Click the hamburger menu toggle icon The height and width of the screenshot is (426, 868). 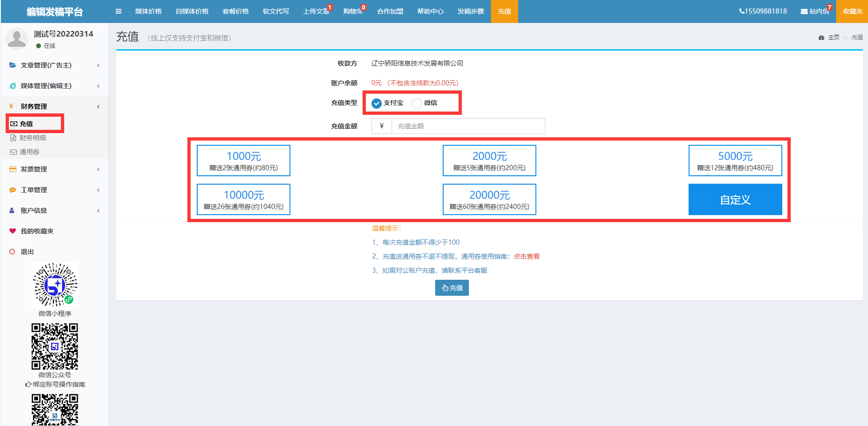(119, 11)
